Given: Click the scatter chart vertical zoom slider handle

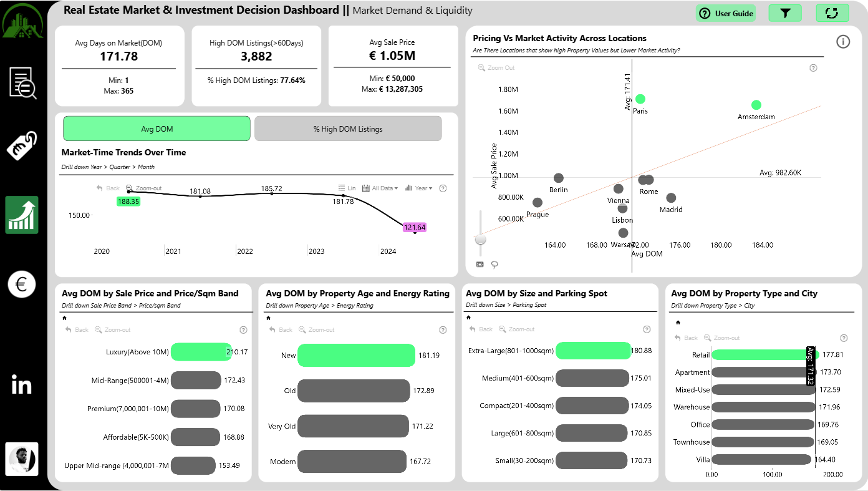Looking at the screenshot, I should coord(480,239).
